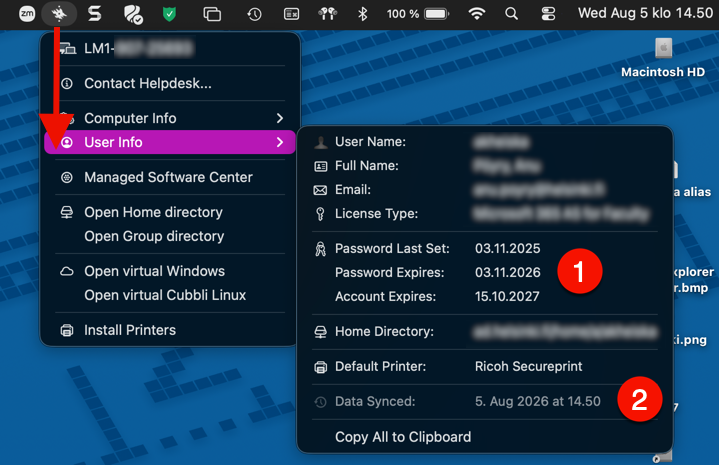Click the person icon beside User Info
The width and height of the screenshot is (719, 465).
(x=67, y=142)
